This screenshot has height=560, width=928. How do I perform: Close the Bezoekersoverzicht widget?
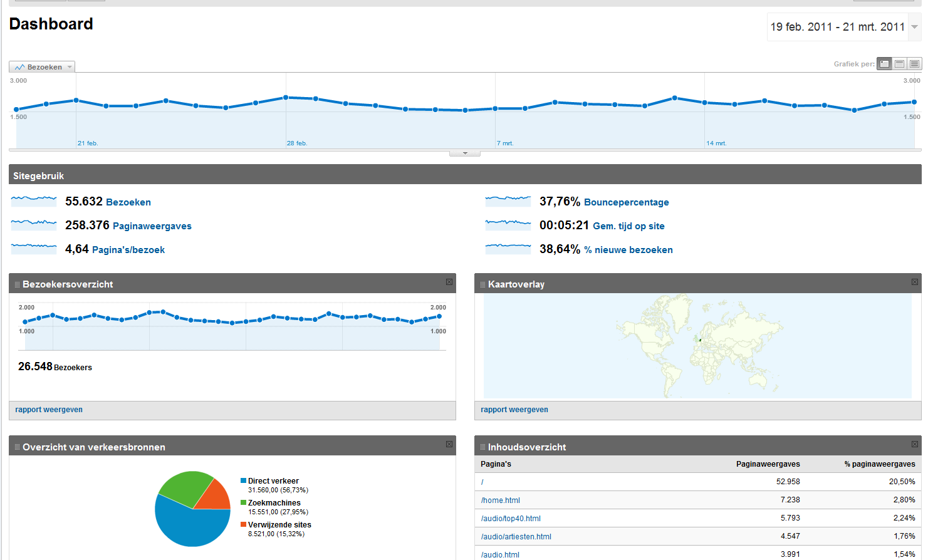pos(449,282)
